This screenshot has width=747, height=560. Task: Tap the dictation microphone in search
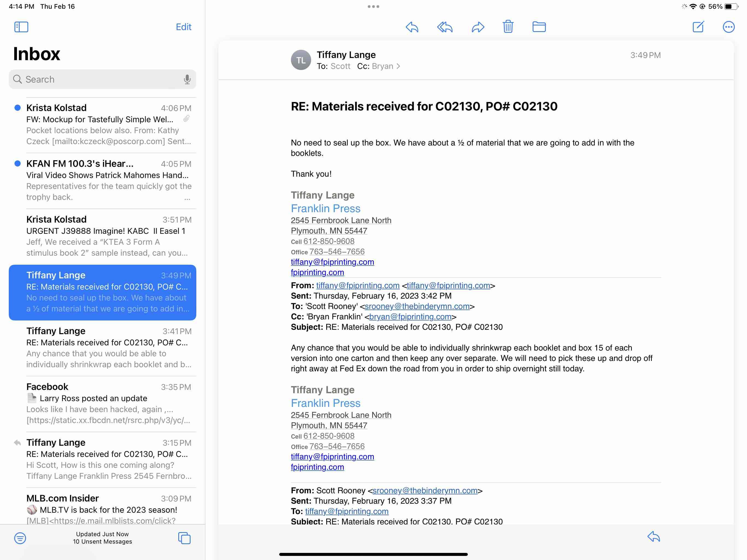187,79
